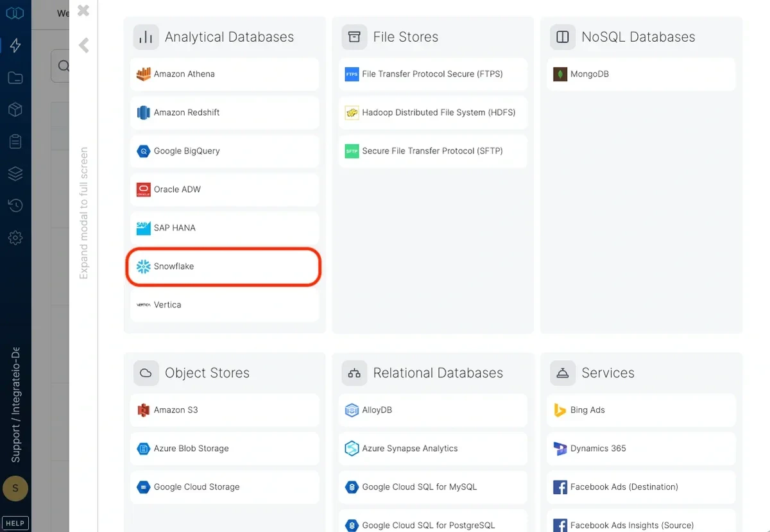770x532 pixels.
Task: Click the Amazon S3 logo icon
Action: coord(143,410)
